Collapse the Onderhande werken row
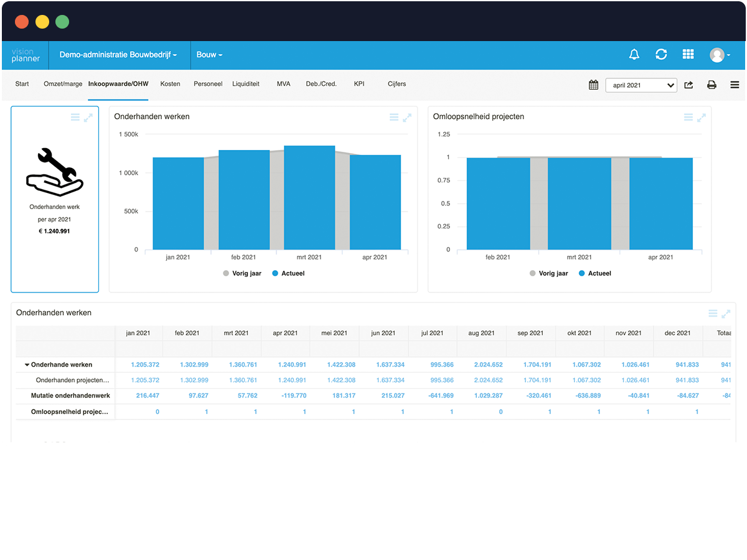Image resolution: width=747 pixels, height=560 pixels. coord(27,365)
